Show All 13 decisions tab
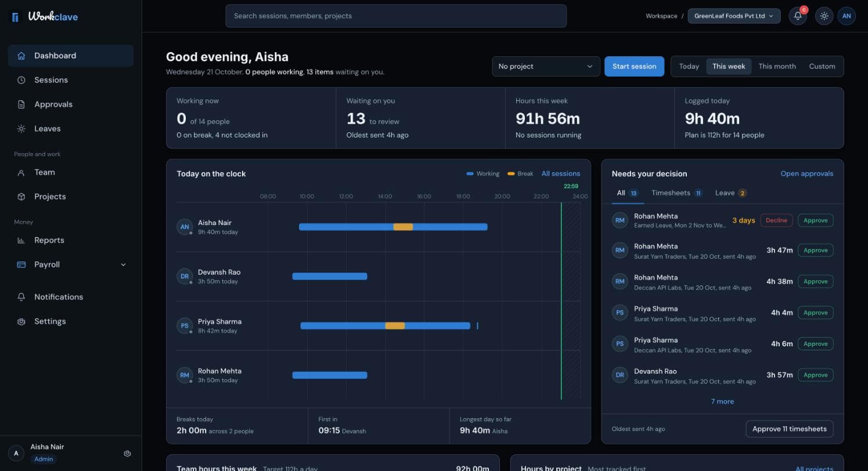The image size is (868, 471). coord(628,193)
